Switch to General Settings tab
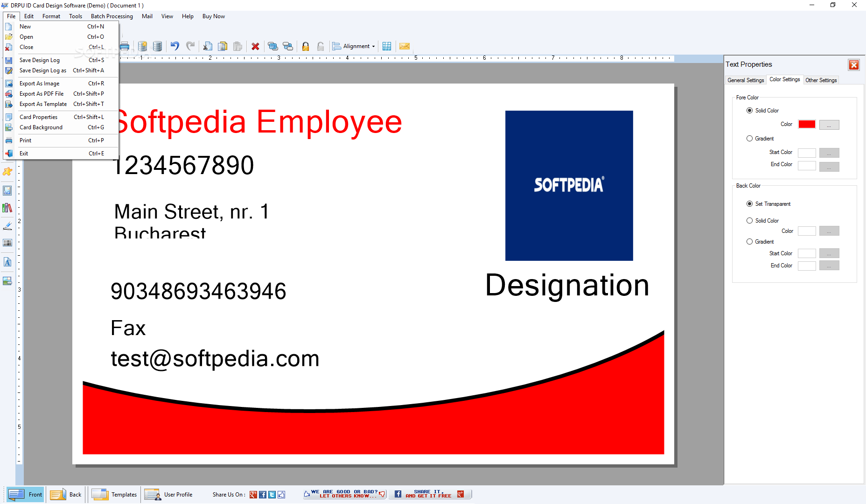Image resolution: width=866 pixels, height=504 pixels. 746,80
